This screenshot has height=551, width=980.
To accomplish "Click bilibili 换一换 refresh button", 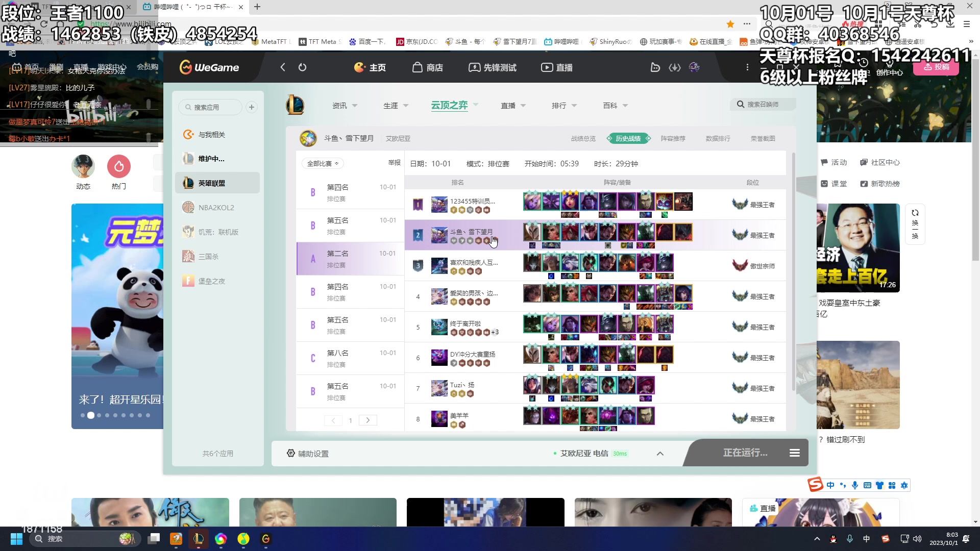I will pyautogui.click(x=915, y=224).
